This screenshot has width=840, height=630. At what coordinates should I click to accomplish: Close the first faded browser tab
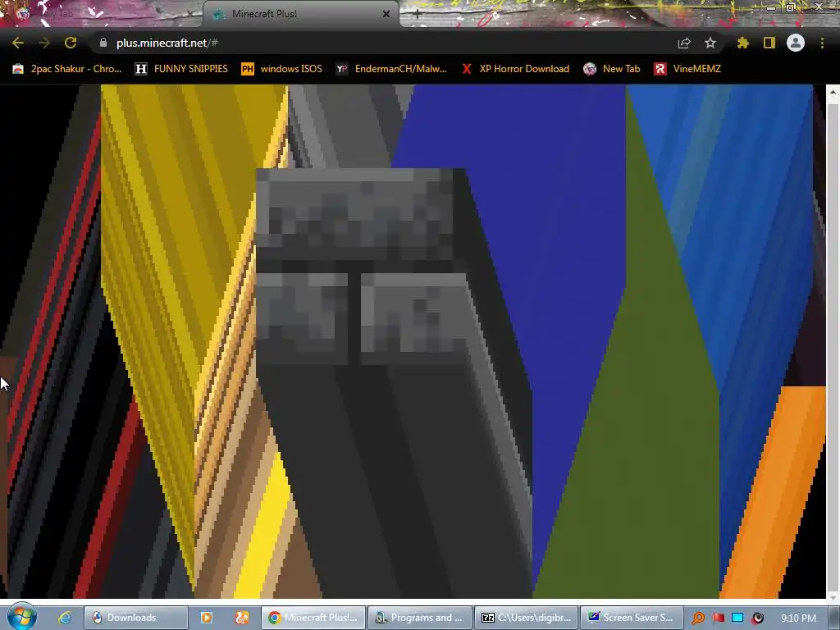click(189, 14)
